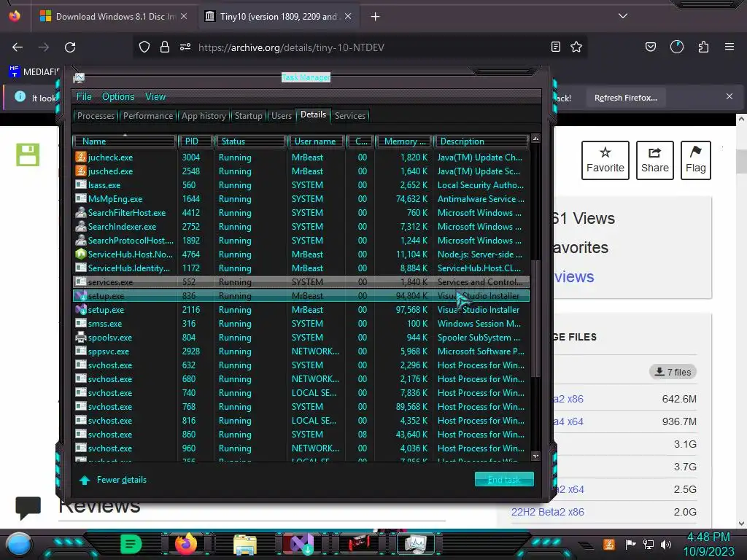The width and height of the screenshot is (747, 560).
Task: Open the Firefox hamburger application menu
Action: [729, 47]
